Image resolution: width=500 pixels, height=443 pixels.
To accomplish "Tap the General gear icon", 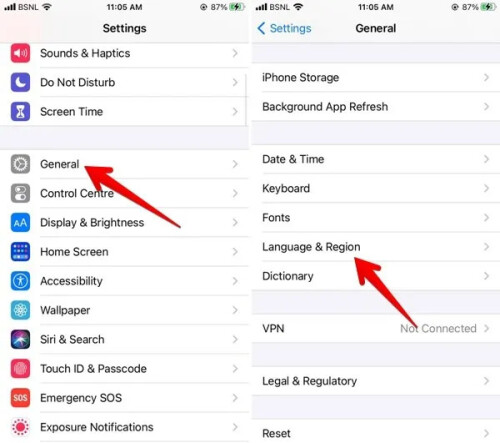I will (20, 164).
